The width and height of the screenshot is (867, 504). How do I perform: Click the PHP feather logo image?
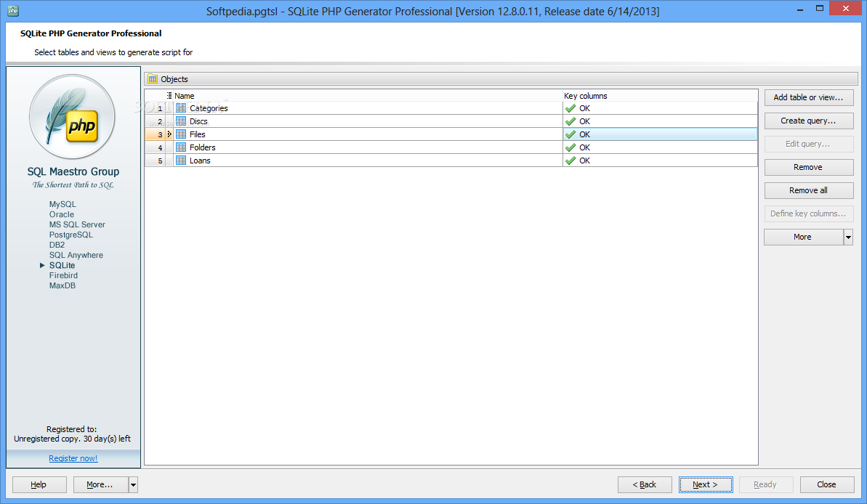pos(73,117)
